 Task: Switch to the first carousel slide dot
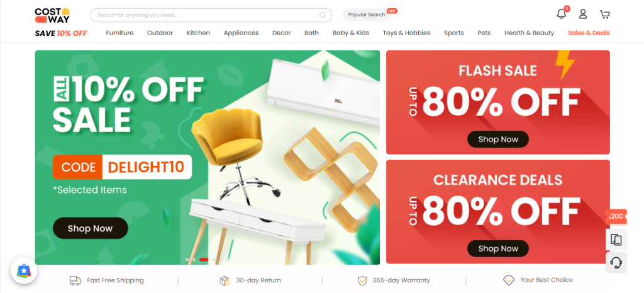click(x=187, y=259)
